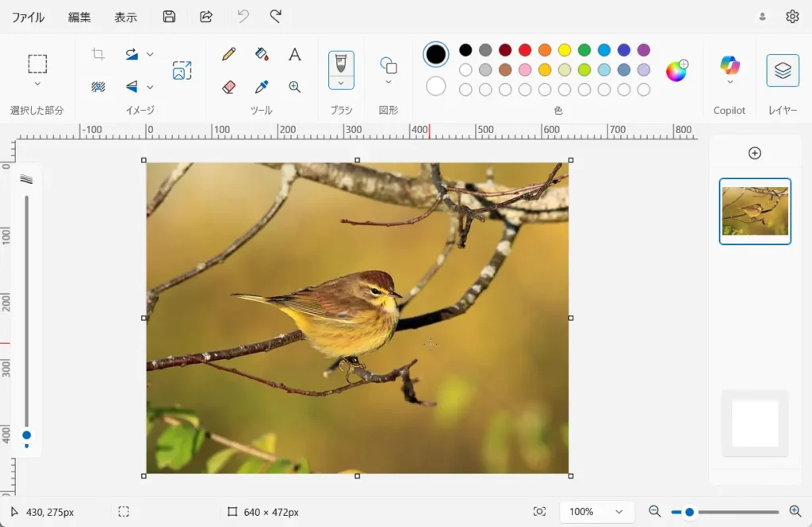Select the Text tool

[294, 55]
